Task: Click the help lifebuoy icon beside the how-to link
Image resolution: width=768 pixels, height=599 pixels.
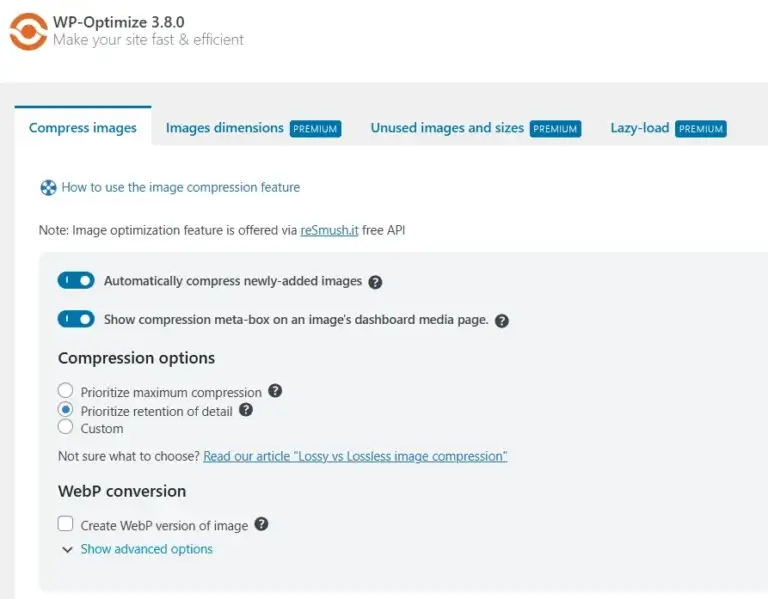Action: 48,187
